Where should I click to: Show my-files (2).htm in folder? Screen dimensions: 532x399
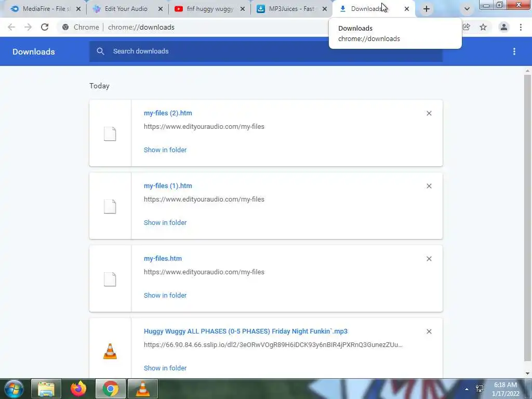165,150
